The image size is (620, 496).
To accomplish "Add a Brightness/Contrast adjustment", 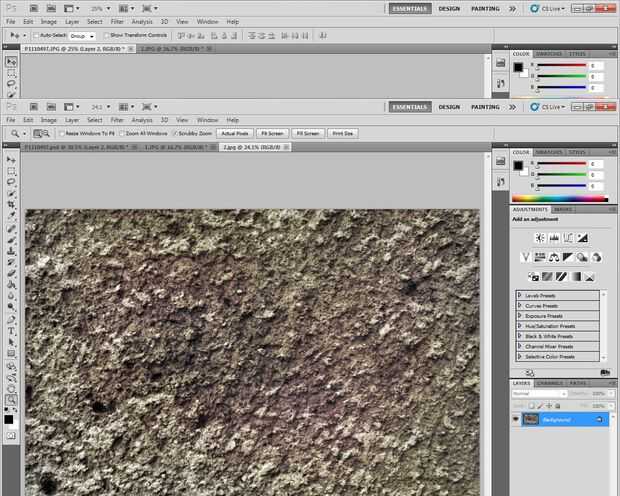I will pyautogui.click(x=539, y=238).
